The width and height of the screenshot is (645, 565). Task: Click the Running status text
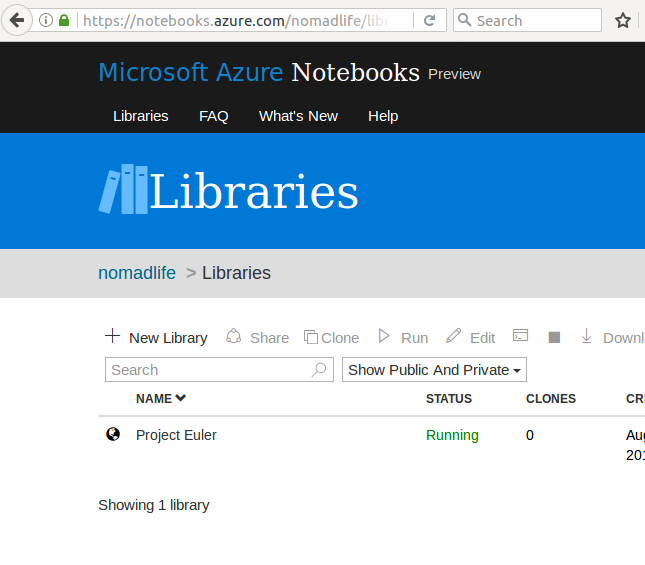(452, 435)
